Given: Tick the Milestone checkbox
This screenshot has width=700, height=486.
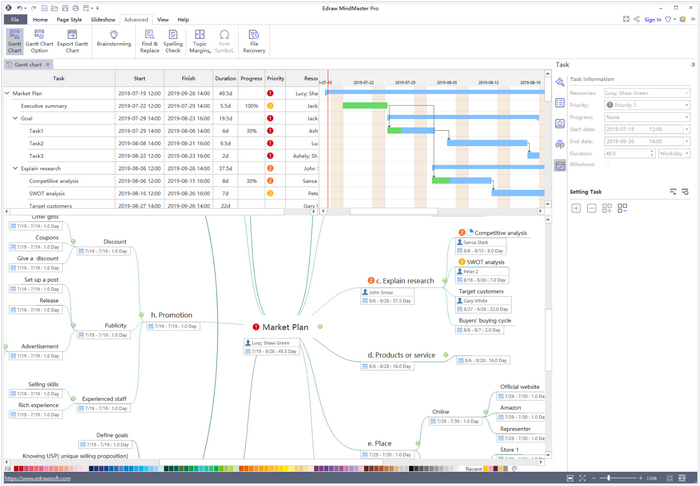Looking at the screenshot, I should 607,165.
